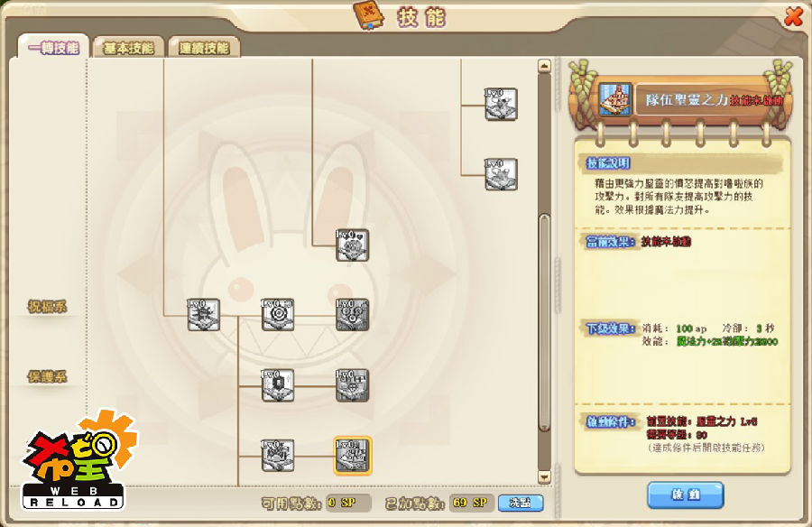Click the skill tree scrollbar thumb
812x527 pixels.
(544, 322)
